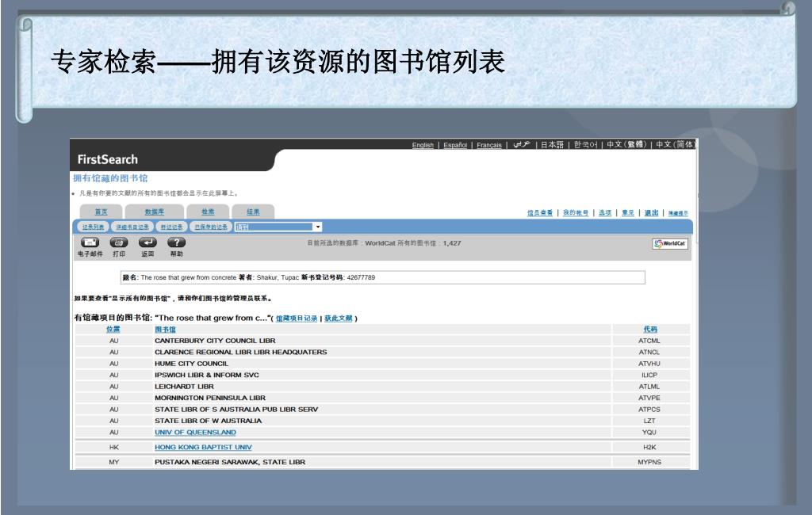
Task: Click the code ATVHU cell
Action: [x=649, y=364]
